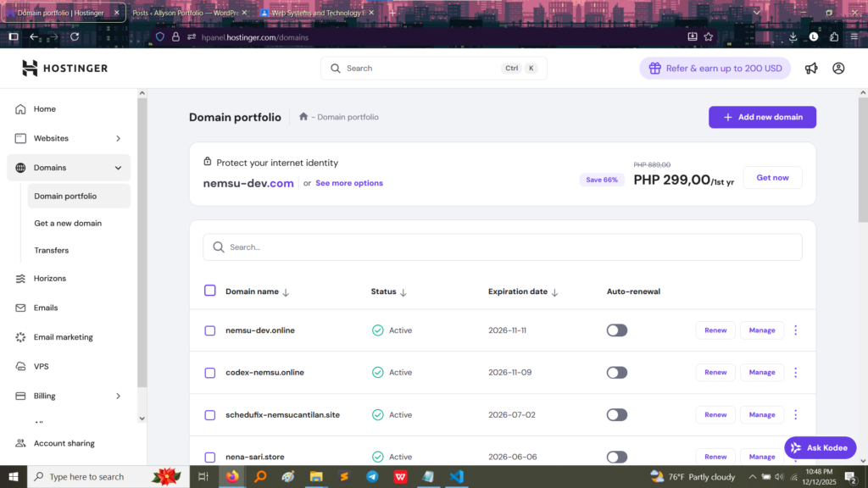Image resolution: width=868 pixels, height=488 pixels.
Task: Sort by Expiration date column arrow
Action: [x=554, y=292]
